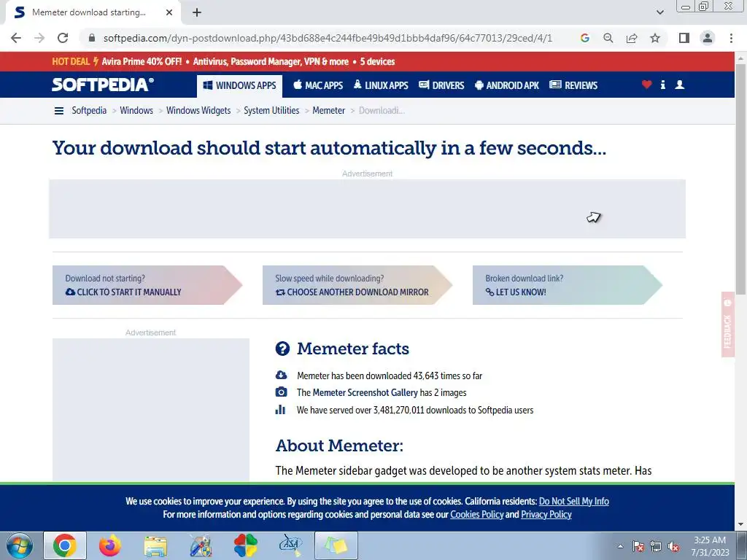Open the hamburger menu beside Softpedia breadcrumb

click(58, 111)
